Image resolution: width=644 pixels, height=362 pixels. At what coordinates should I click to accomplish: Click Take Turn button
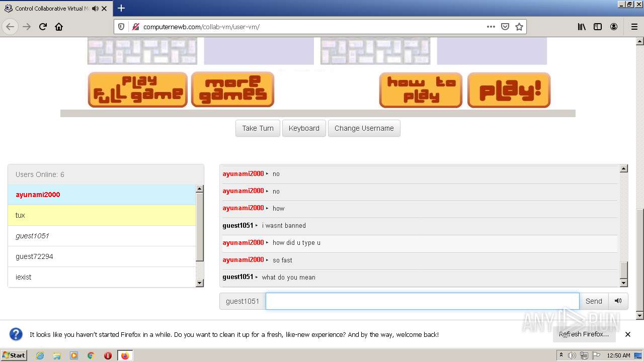(x=258, y=128)
